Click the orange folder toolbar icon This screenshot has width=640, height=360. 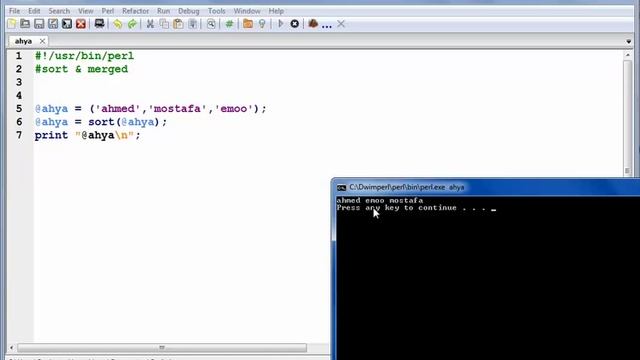248,24
